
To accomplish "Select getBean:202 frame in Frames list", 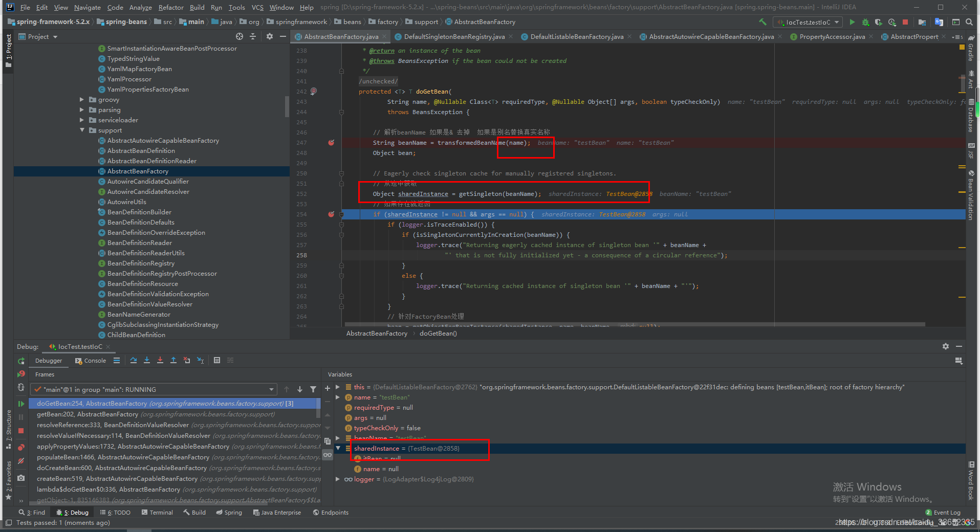I will (x=174, y=414).
